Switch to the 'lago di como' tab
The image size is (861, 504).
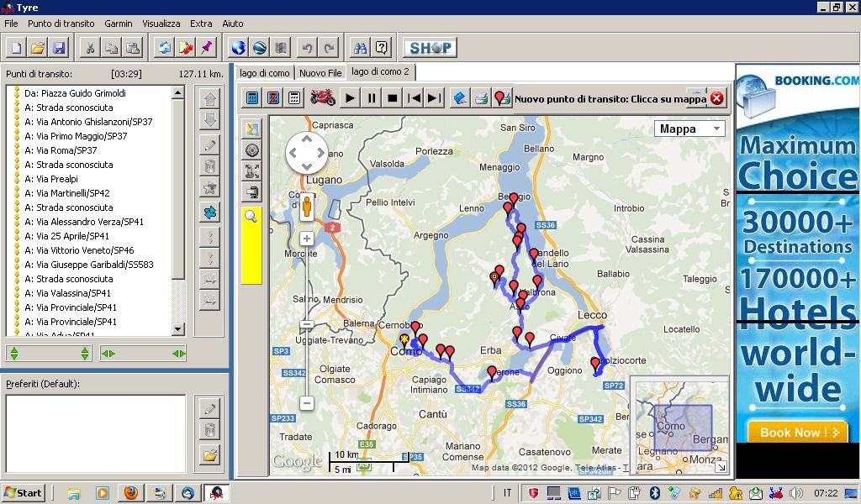(265, 73)
